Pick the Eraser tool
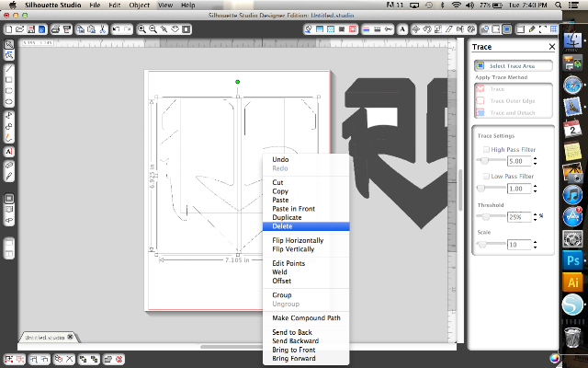588x368 pixels. 9,166
